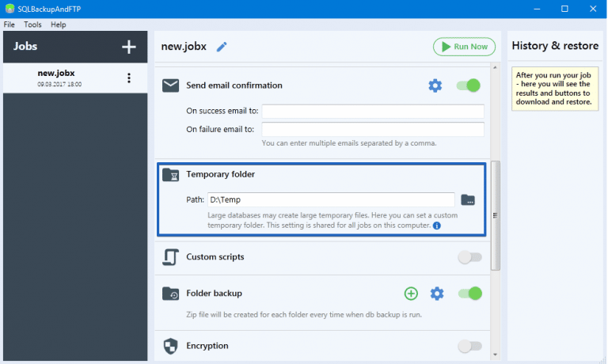Click the scrollbar up arrow in settings panel

(495, 67)
